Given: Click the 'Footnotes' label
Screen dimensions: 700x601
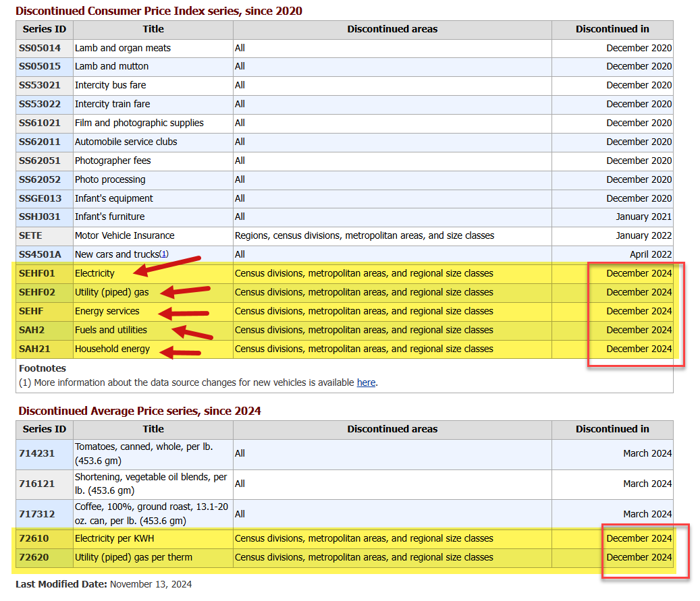Looking at the screenshot, I should [43, 368].
